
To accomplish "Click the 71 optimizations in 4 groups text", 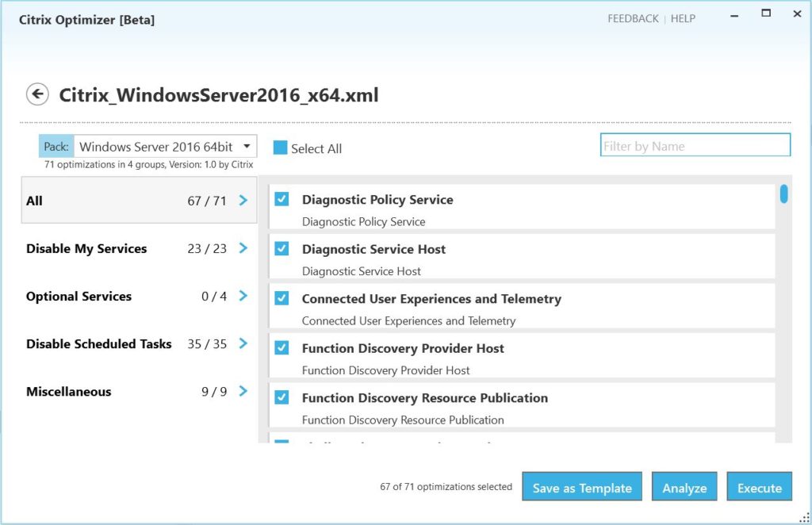I will click(148, 165).
